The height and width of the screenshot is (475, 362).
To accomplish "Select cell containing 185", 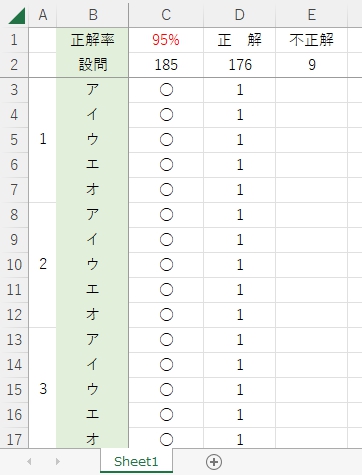I will coord(166,65).
